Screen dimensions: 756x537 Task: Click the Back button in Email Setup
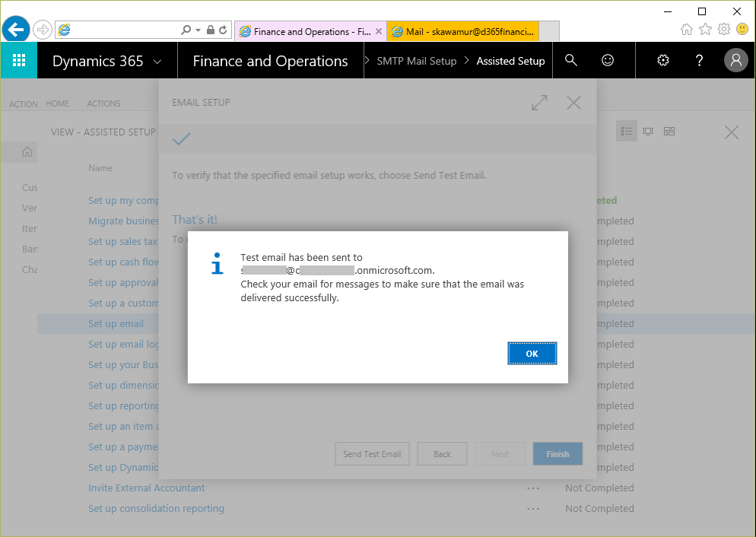pyautogui.click(x=442, y=453)
